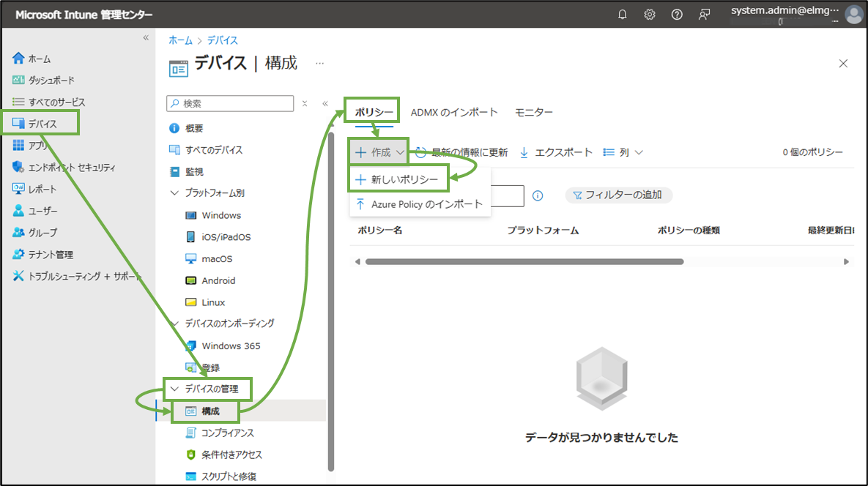Click デバイス breadcrumb link

tap(223, 40)
